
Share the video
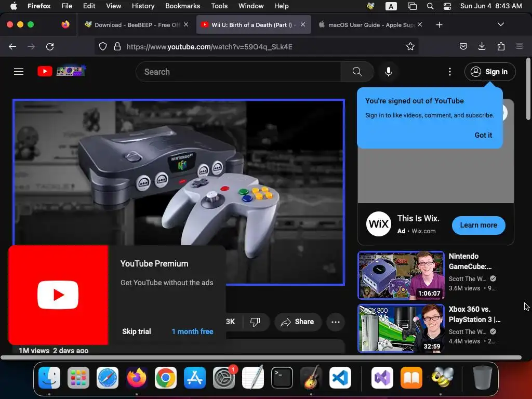point(298,322)
